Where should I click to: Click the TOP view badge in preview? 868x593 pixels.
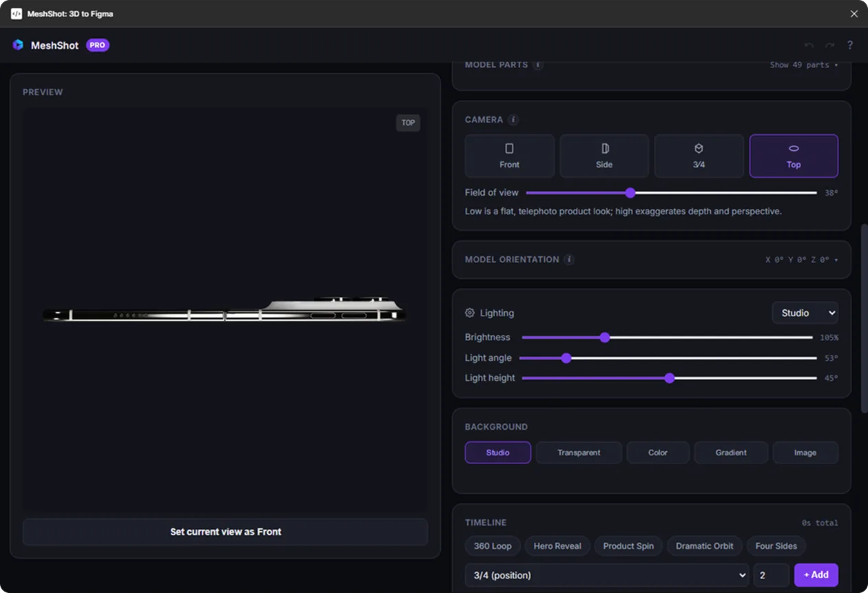[x=408, y=123]
